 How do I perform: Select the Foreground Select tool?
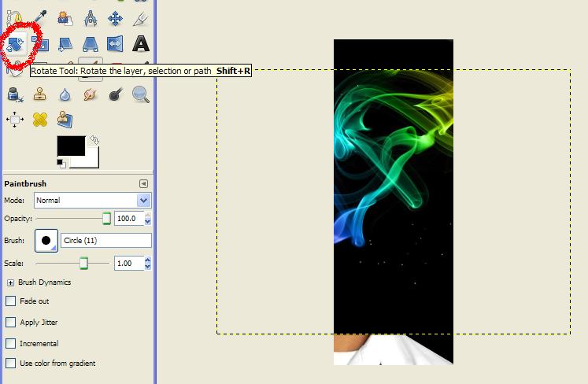pos(65,18)
